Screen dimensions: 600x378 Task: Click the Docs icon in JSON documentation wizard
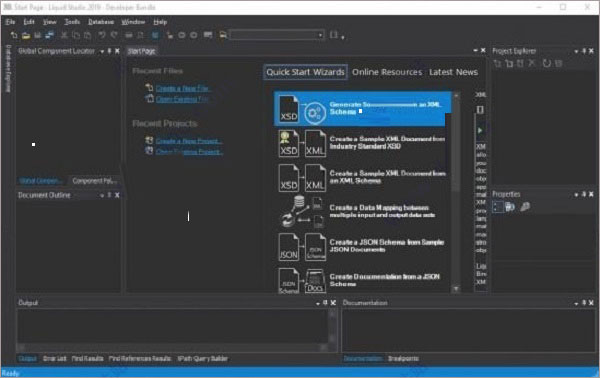(x=315, y=281)
